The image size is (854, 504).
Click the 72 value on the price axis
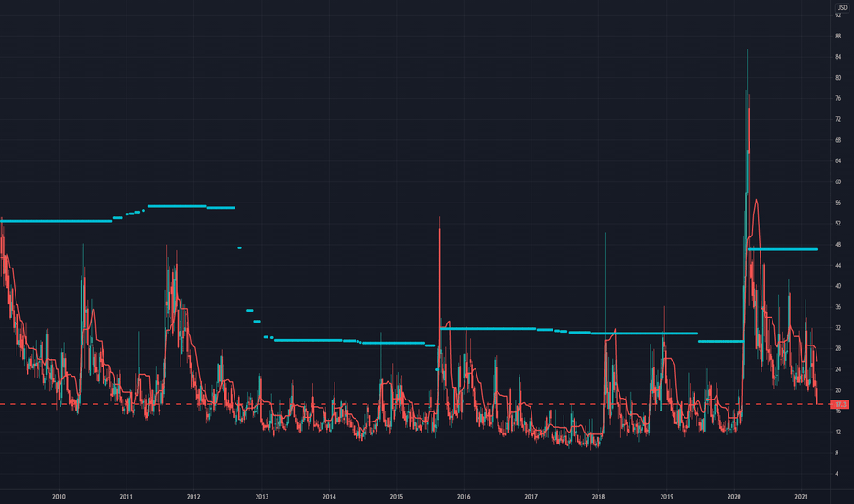(x=838, y=119)
